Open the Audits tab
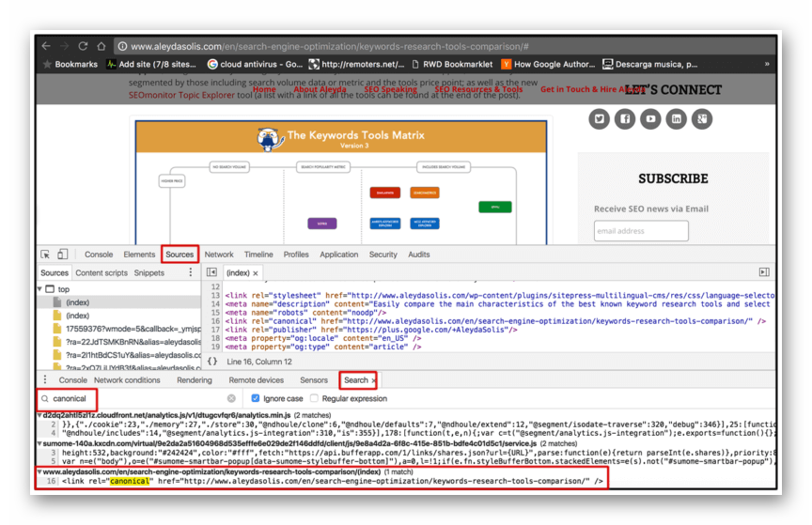This screenshot has height=525, width=812. [x=418, y=255]
